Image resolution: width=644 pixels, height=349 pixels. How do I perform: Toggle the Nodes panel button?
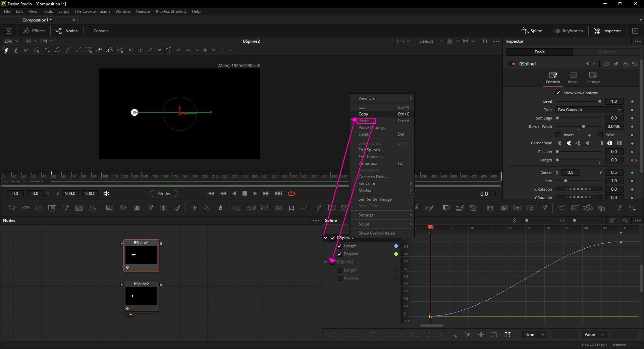coord(66,31)
